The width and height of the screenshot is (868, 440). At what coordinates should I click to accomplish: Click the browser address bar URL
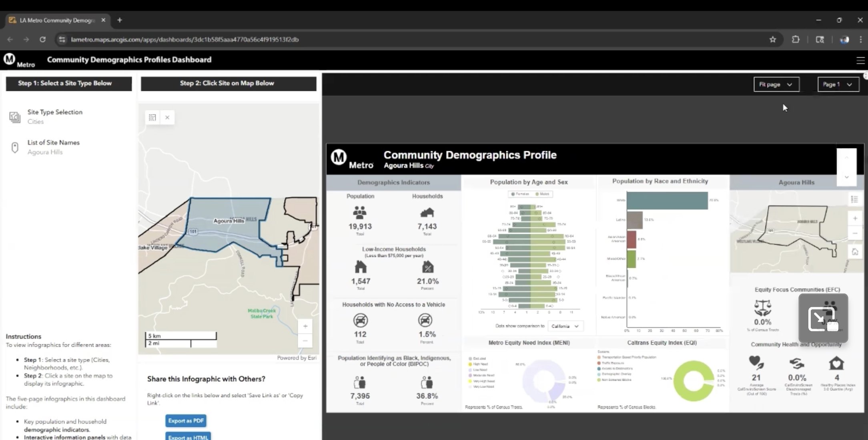click(185, 39)
